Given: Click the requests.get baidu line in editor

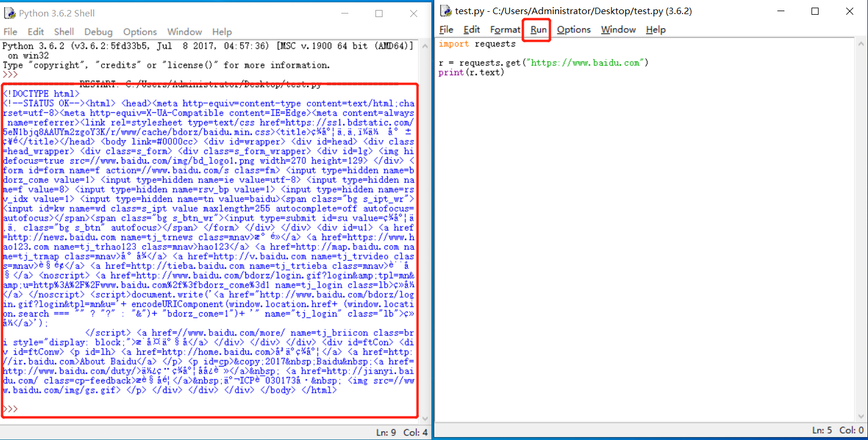Looking at the screenshot, I should pyautogui.click(x=544, y=63).
